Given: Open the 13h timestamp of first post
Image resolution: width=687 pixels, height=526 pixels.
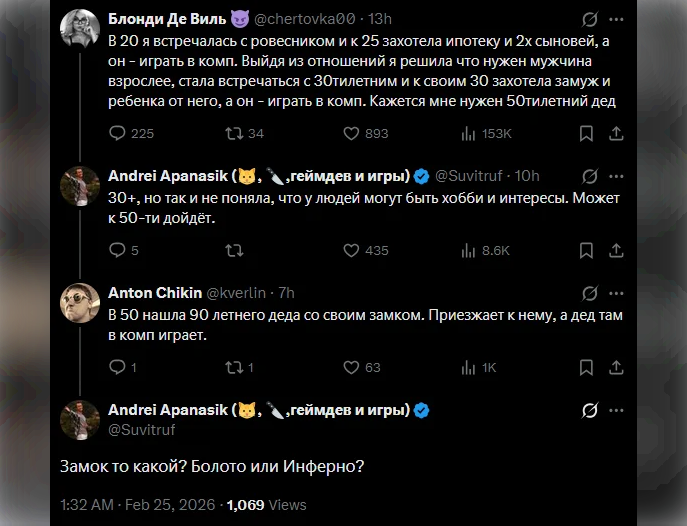Looking at the screenshot, I should 380,18.
